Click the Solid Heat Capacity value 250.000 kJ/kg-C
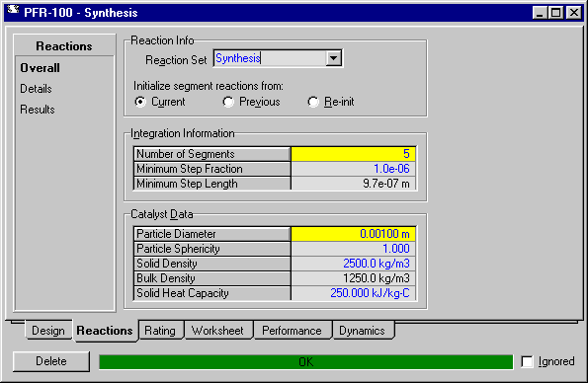The image size is (588, 383). [353, 293]
